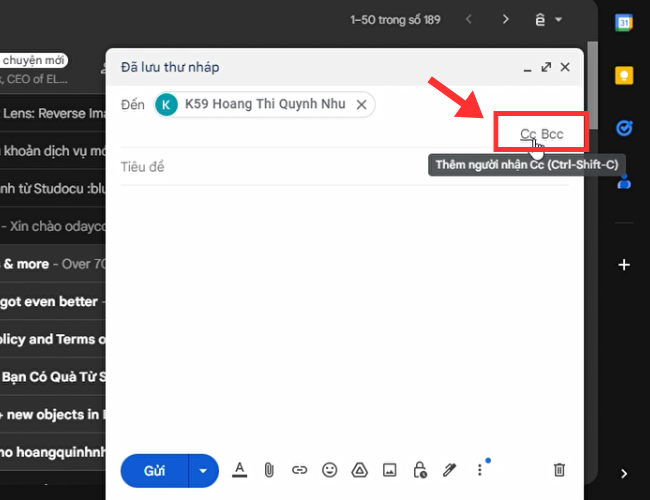Open Google Calendar from side panel
650x500 pixels.
coord(624,23)
